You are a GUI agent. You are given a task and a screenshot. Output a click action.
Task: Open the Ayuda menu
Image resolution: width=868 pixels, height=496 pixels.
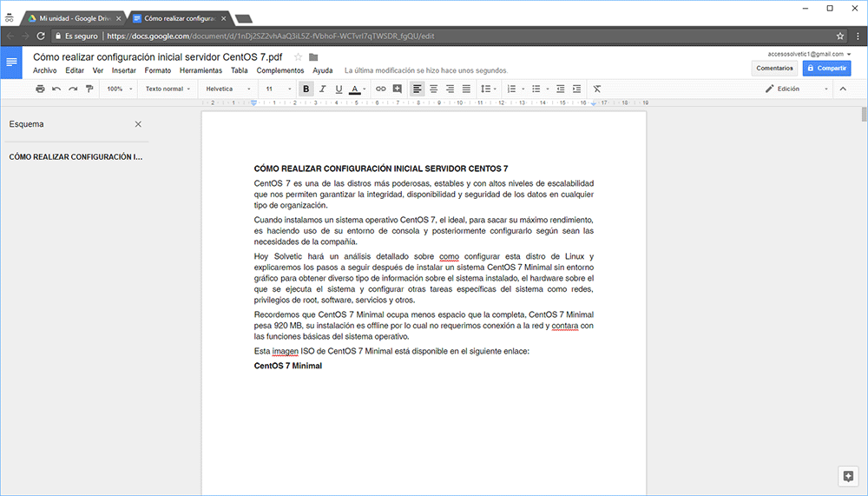click(x=323, y=70)
